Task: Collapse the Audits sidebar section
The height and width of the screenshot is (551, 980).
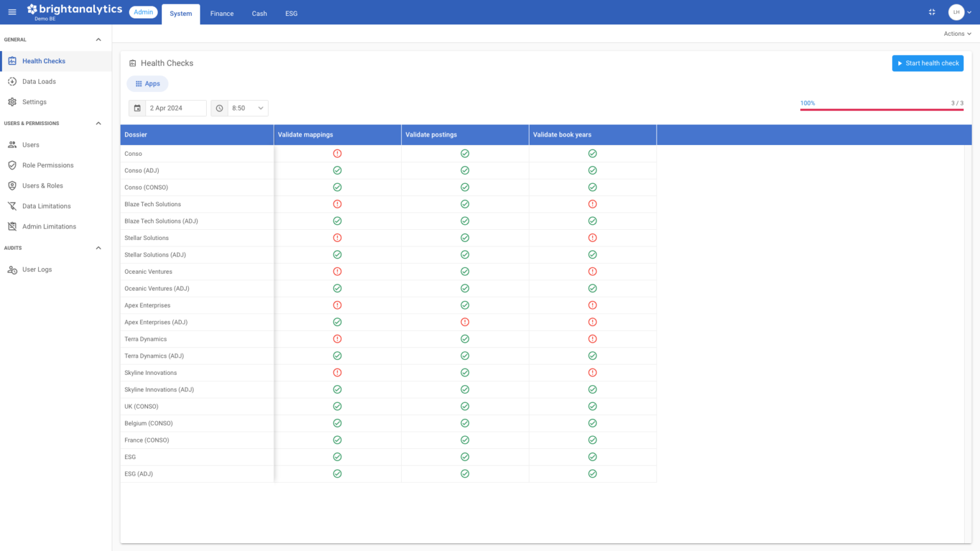Action: (98, 248)
